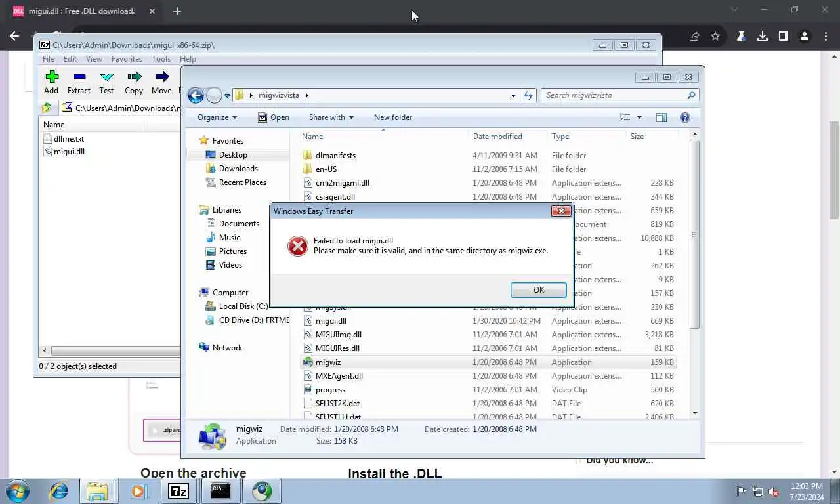This screenshot has height=504, width=840.
Task: Expand the address bar history dropdown
Action: [513, 96]
